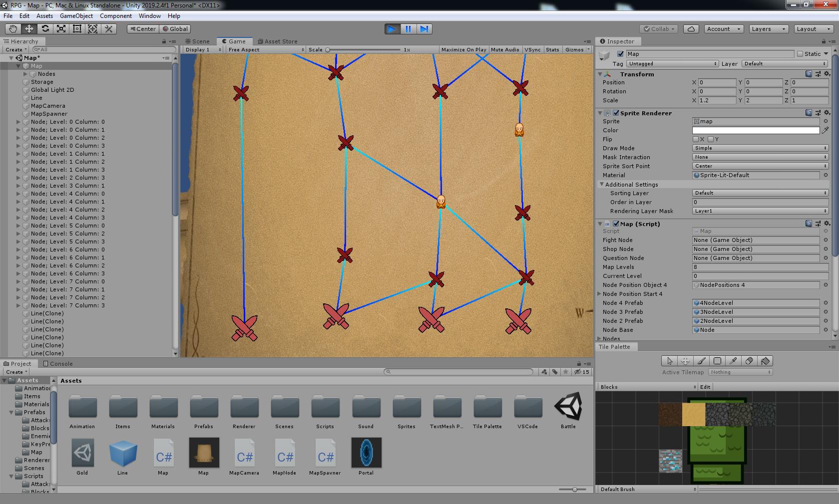Expand Nodes object in Hierarchy
Image resolution: width=839 pixels, height=504 pixels.
25,74
